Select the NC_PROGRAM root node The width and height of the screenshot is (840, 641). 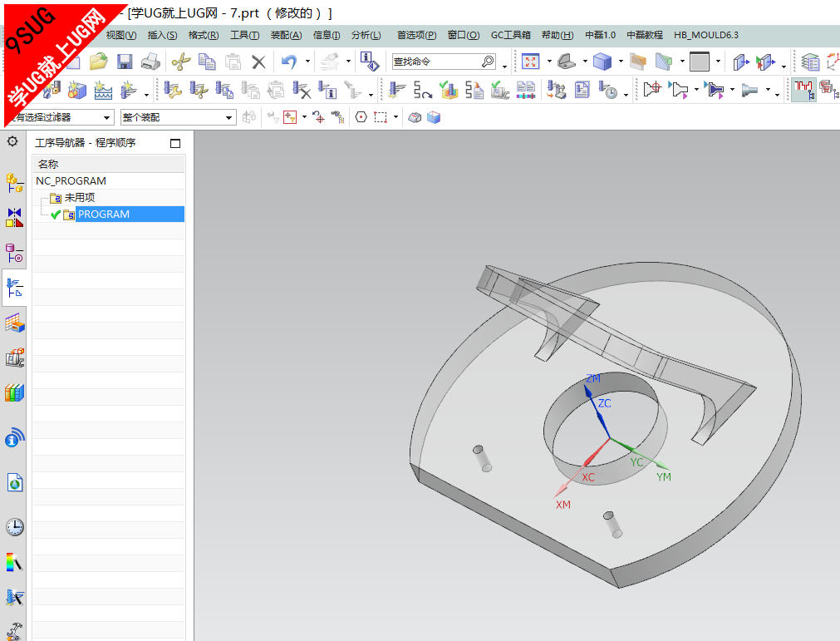[x=71, y=181]
